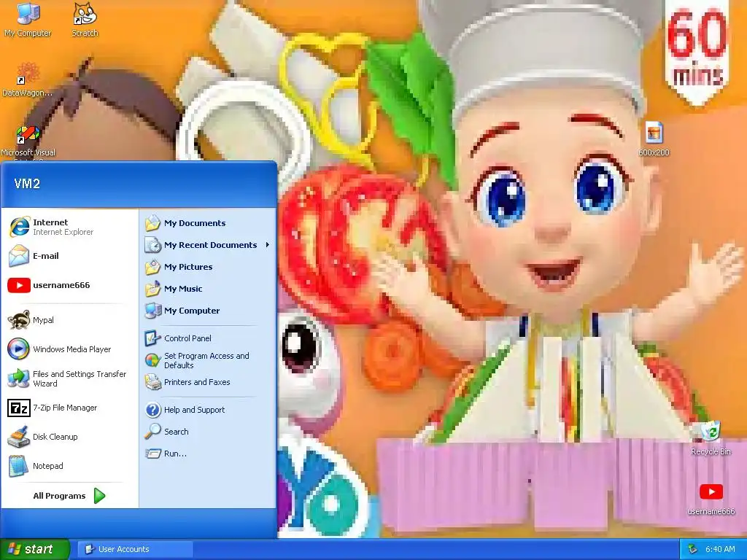Select the 600x200 file on desktop
The width and height of the screenshot is (747, 560).
pyautogui.click(x=654, y=139)
